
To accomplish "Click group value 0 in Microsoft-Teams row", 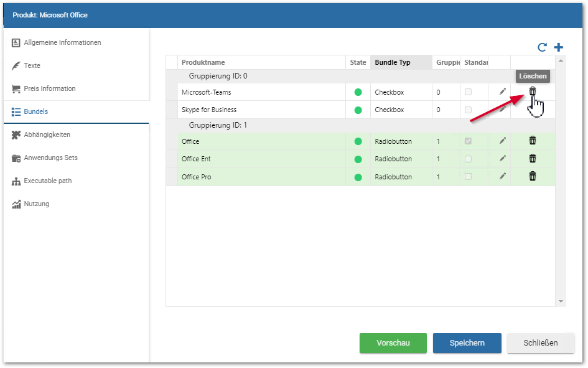I will click(x=438, y=92).
